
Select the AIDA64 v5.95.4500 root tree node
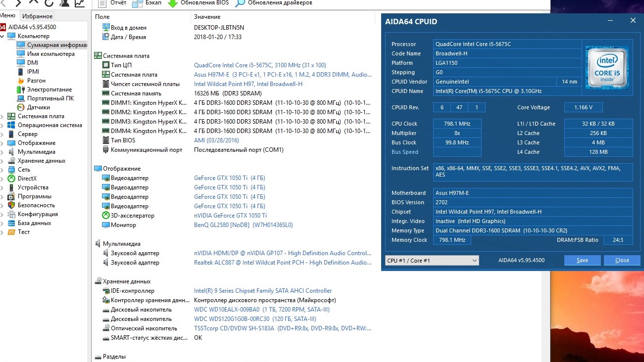32,27
